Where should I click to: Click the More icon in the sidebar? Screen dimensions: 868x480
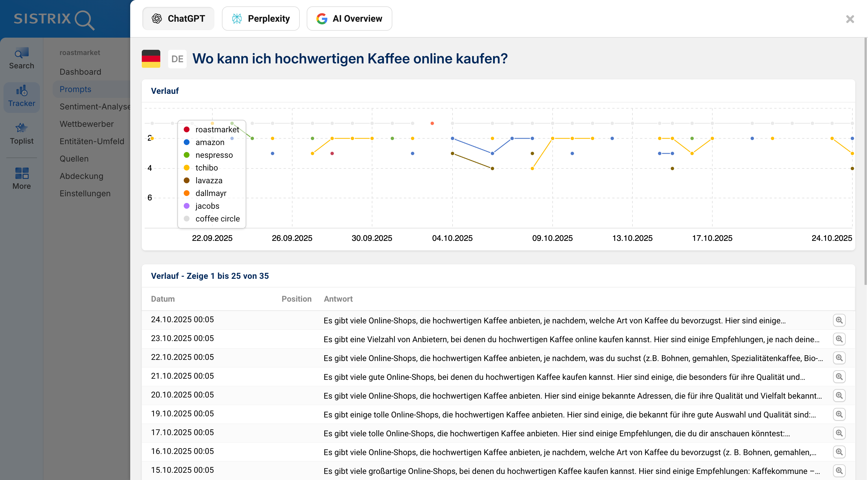pyautogui.click(x=21, y=178)
